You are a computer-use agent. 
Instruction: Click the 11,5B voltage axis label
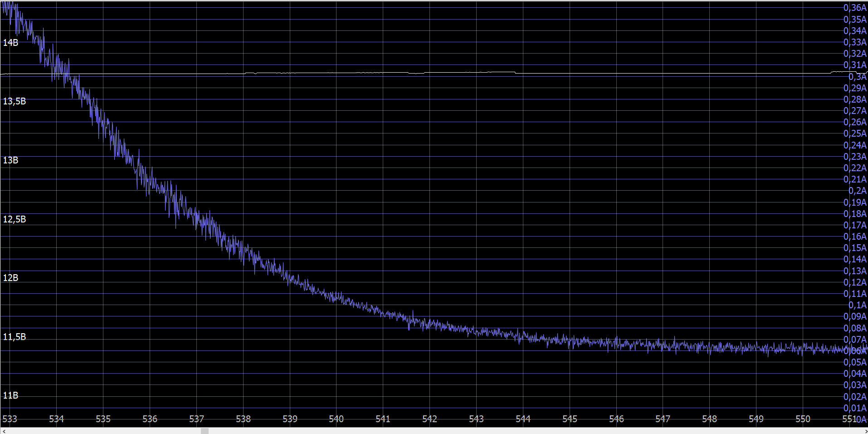(x=14, y=337)
